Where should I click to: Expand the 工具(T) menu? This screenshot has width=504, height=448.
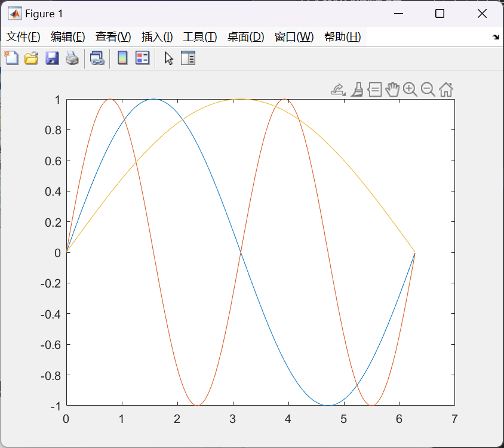coord(199,37)
